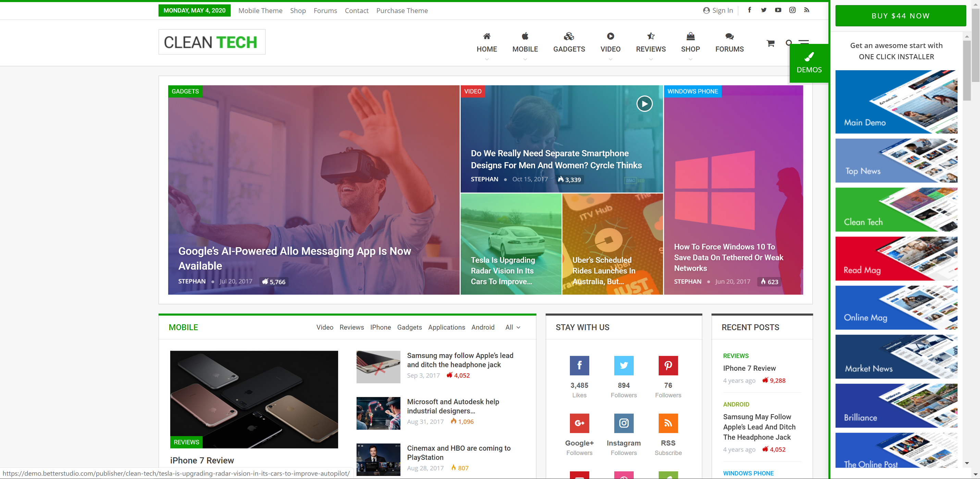Click the chat bubbles icon above Forums
The height and width of the screenshot is (479, 980).
coord(729,36)
